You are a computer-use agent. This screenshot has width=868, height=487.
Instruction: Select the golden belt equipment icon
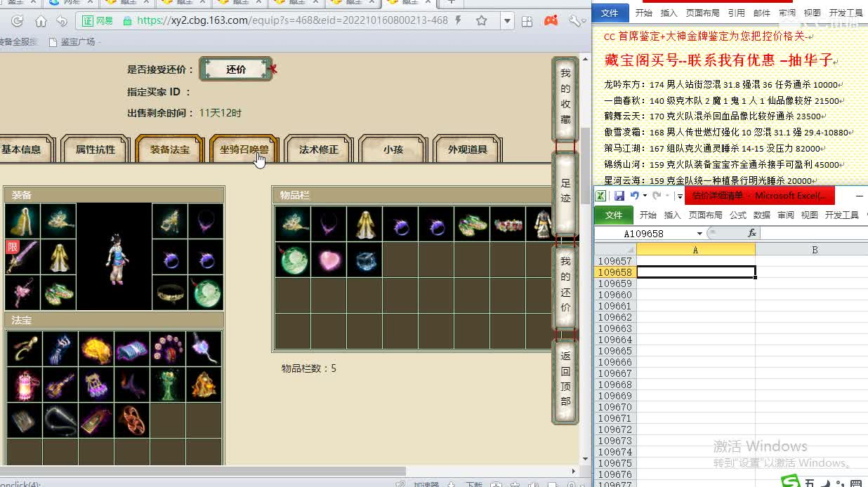tap(170, 292)
